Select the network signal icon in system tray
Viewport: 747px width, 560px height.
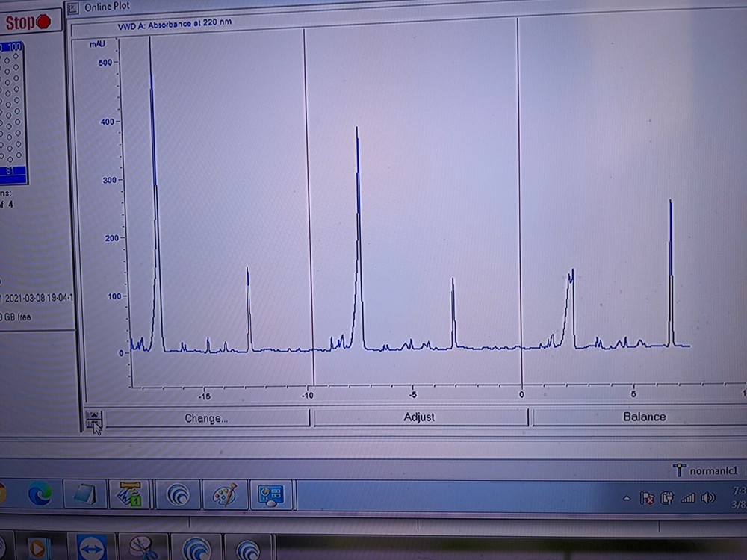coord(688,497)
